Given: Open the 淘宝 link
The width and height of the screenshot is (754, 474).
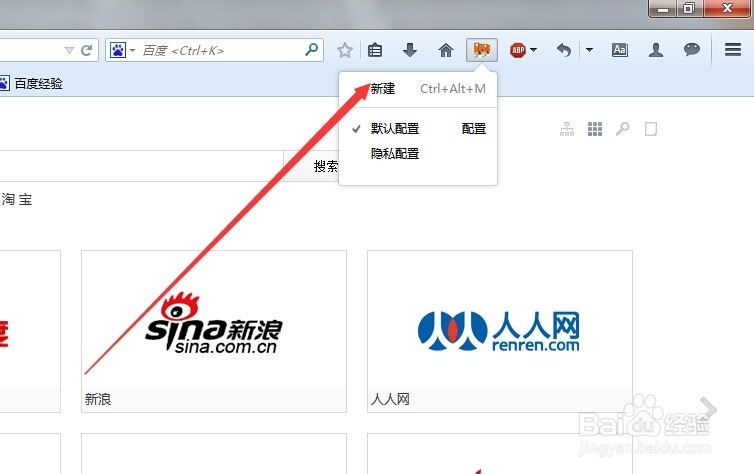Looking at the screenshot, I should tap(17, 199).
